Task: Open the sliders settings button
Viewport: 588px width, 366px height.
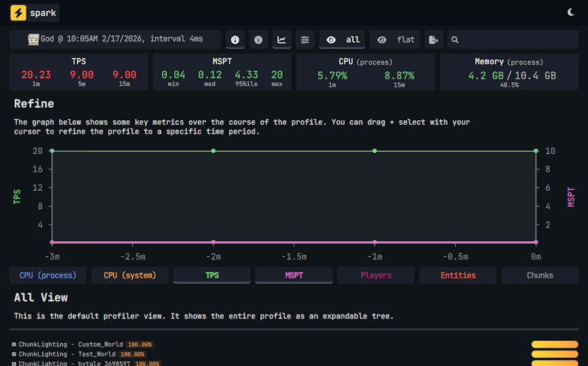Action: (x=305, y=39)
